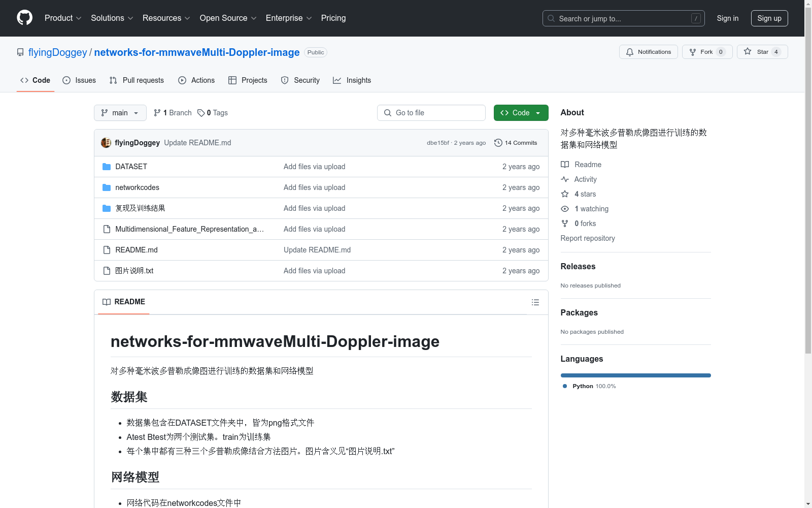The width and height of the screenshot is (812, 508).
Task: Expand the Open Source menu
Action: tap(228, 18)
